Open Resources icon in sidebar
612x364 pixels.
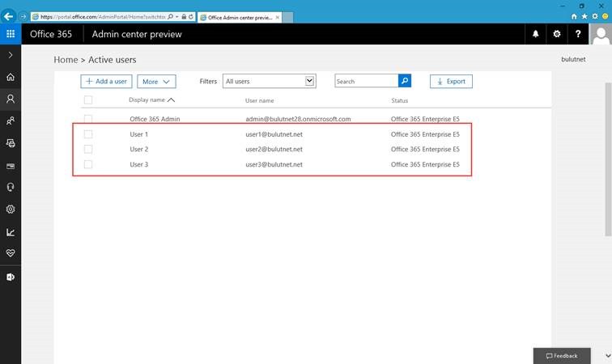point(11,143)
